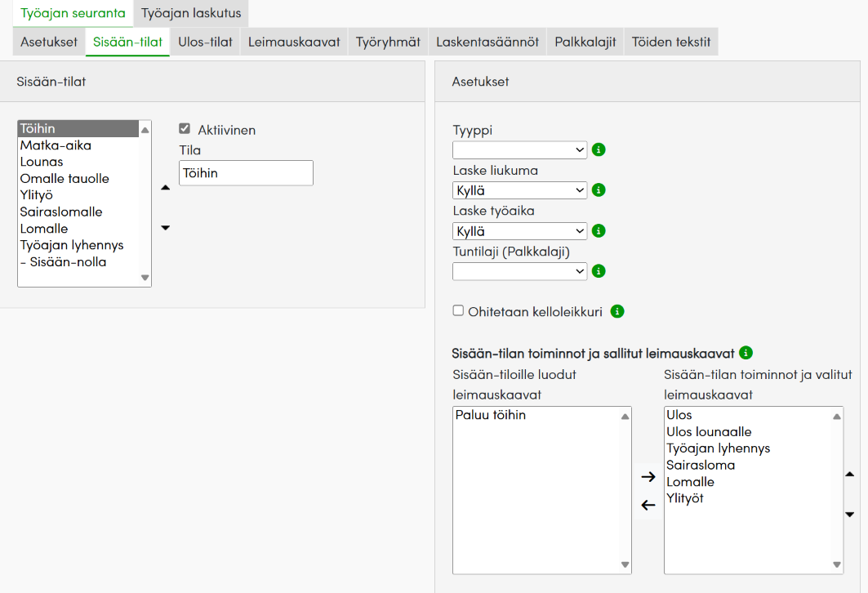The height and width of the screenshot is (593, 868).
Task: Enable Ohitetaan kelloleikkuri checkbox
Action: coord(458,311)
